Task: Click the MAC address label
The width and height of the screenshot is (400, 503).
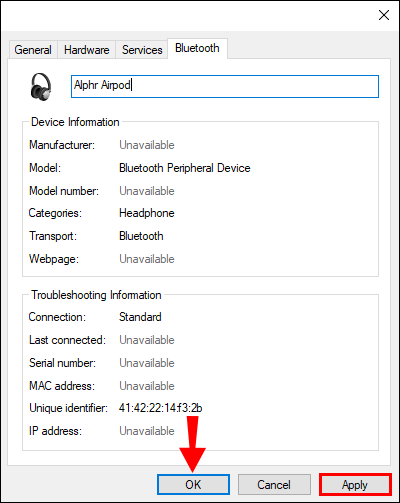Action: click(x=62, y=386)
